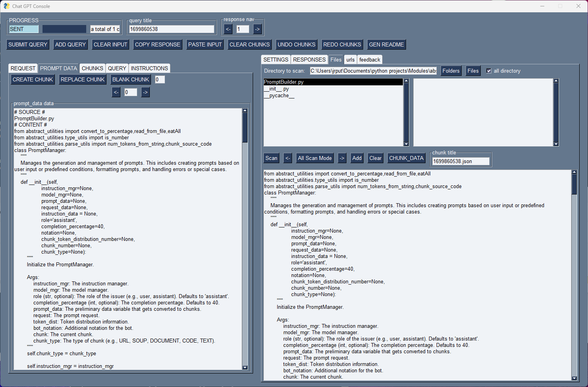Click the Directory to scan path field
This screenshot has height=387, width=588.
click(x=373, y=71)
